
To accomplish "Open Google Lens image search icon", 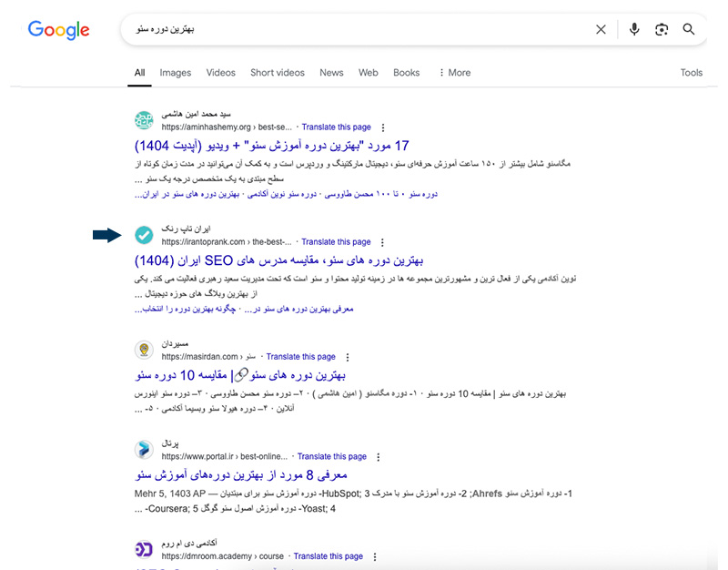I will tap(662, 30).
